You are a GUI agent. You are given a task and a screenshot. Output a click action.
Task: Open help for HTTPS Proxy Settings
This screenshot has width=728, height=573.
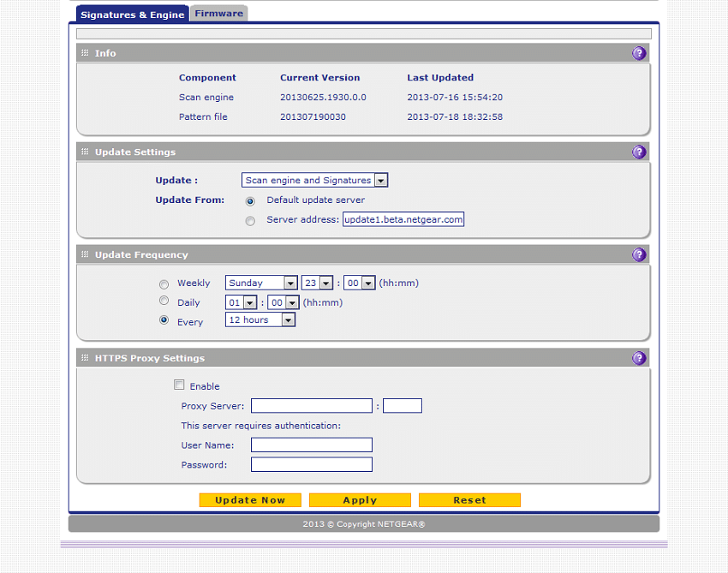[639, 358]
